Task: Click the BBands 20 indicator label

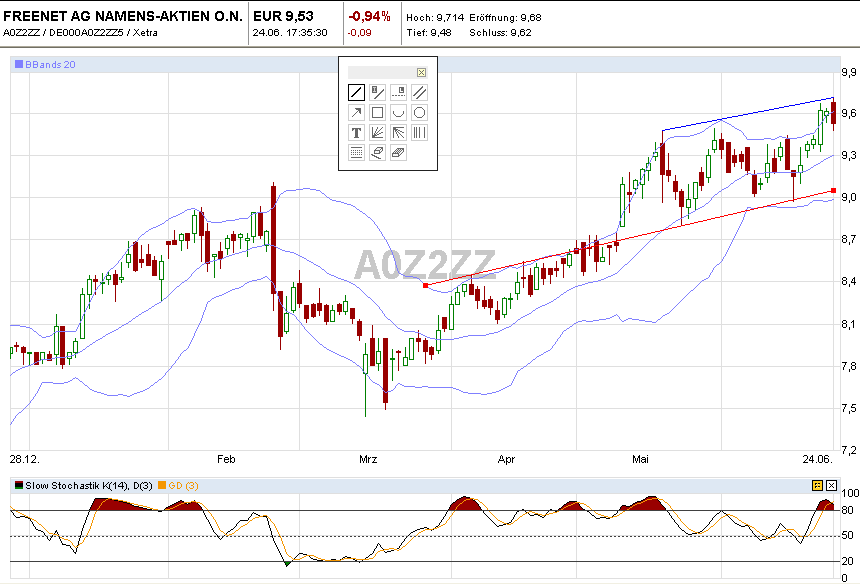Action: 50,65
